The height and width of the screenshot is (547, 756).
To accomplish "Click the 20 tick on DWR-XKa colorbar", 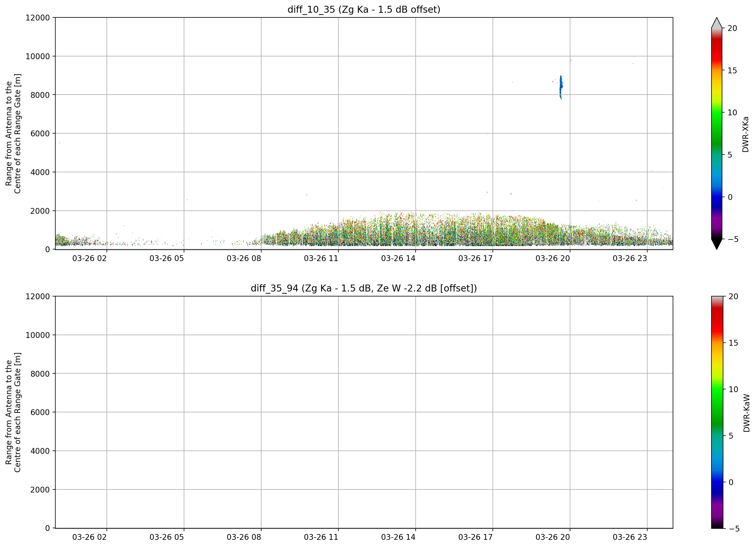I will [x=732, y=29].
